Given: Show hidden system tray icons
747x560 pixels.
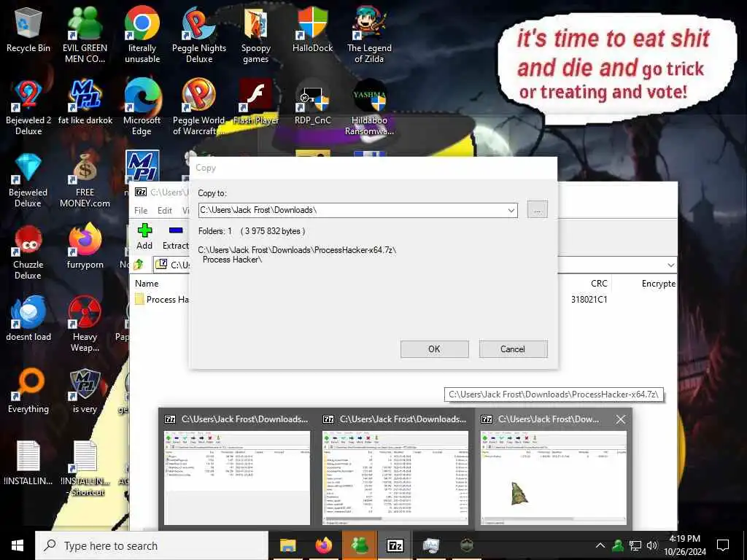Looking at the screenshot, I should (600, 545).
